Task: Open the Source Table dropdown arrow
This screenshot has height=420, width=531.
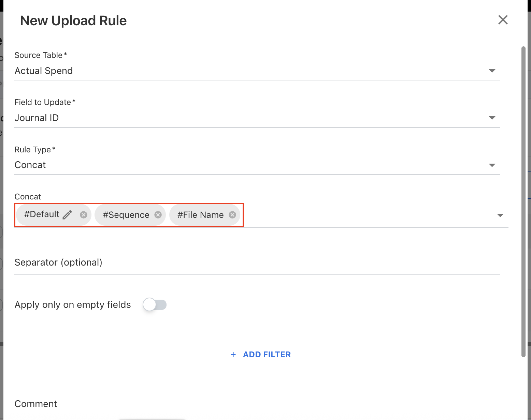Action: click(x=492, y=71)
